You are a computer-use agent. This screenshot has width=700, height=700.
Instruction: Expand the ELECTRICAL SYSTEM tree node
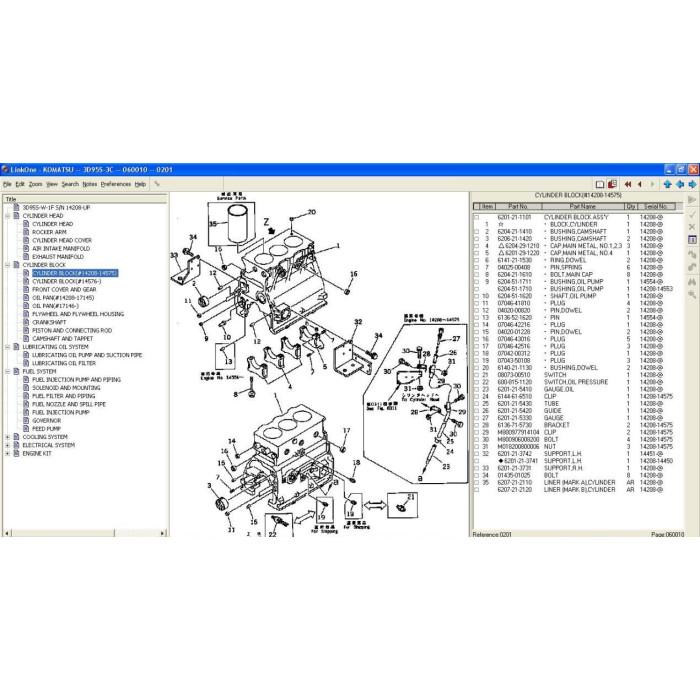[7, 445]
